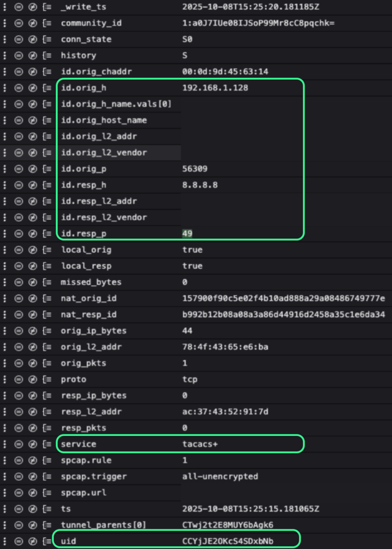Screen dimensions: 392x549
Task: Open the three-dot menu for missed_bytes row
Action: point(5,282)
